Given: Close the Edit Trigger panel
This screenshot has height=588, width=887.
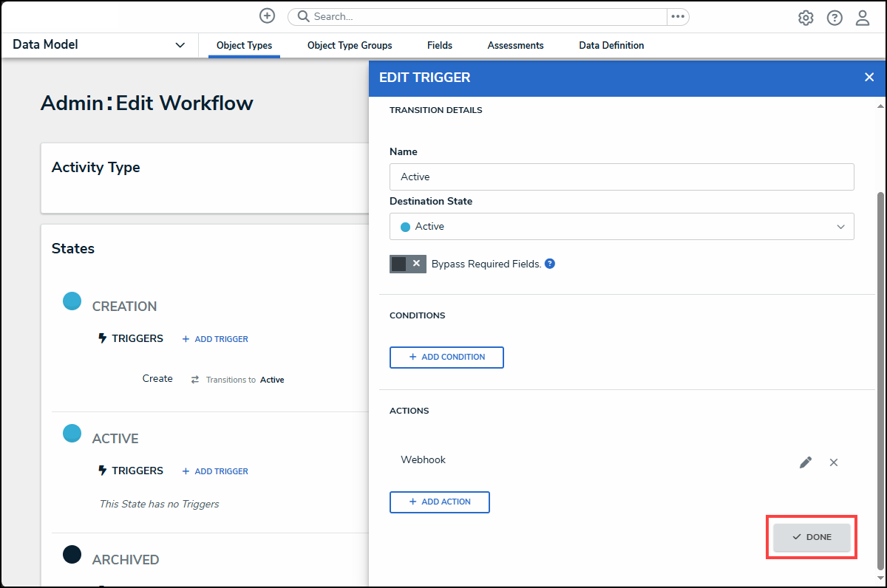Looking at the screenshot, I should coord(869,77).
